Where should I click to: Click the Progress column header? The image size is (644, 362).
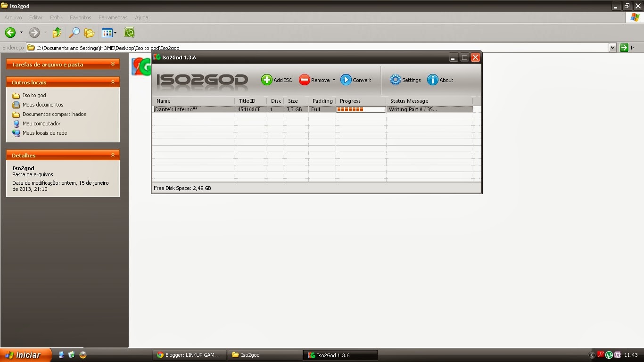361,101
